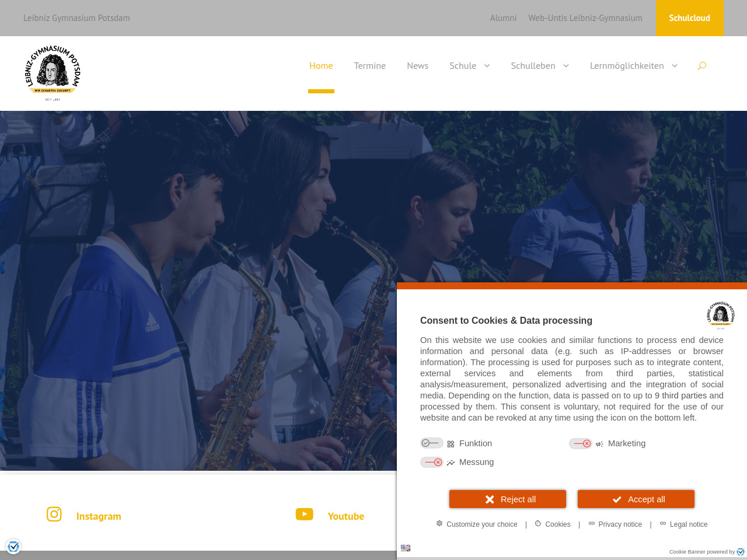Click the Cookie Banner powered by badge
The width and height of the screenshot is (747, 560).
click(x=707, y=551)
